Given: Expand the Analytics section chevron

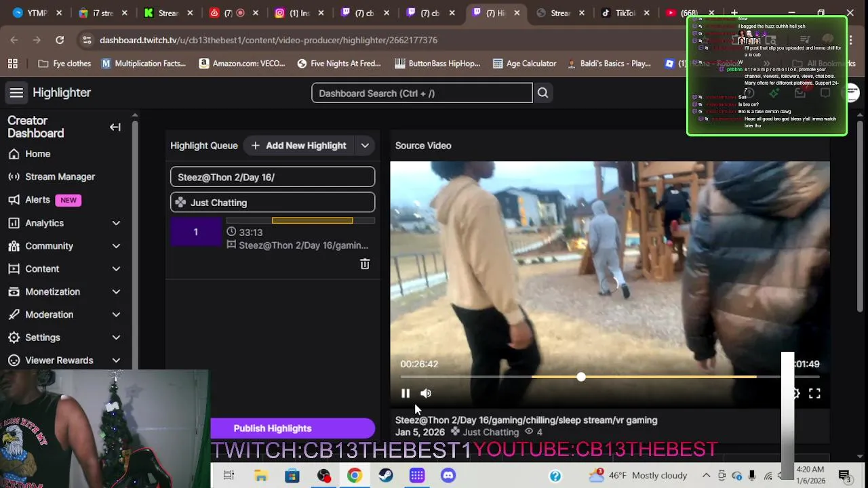Looking at the screenshot, I should coord(116,223).
